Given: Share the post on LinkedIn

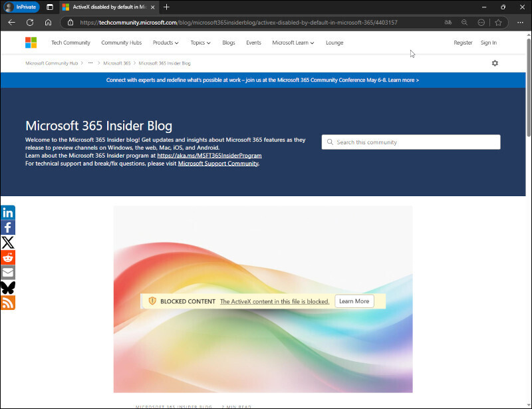Looking at the screenshot, I should [x=8, y=212].
